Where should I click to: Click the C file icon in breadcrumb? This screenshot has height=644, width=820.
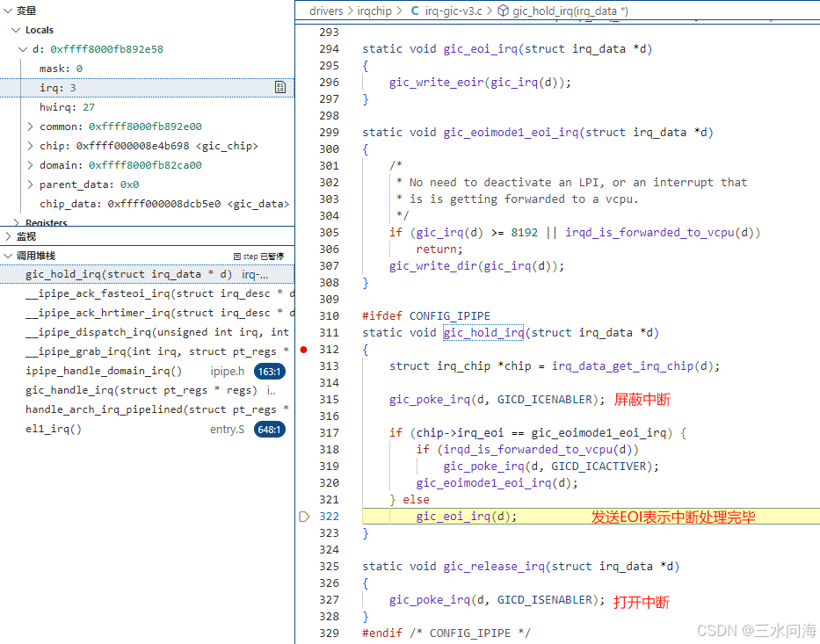(x=415, y=11)
